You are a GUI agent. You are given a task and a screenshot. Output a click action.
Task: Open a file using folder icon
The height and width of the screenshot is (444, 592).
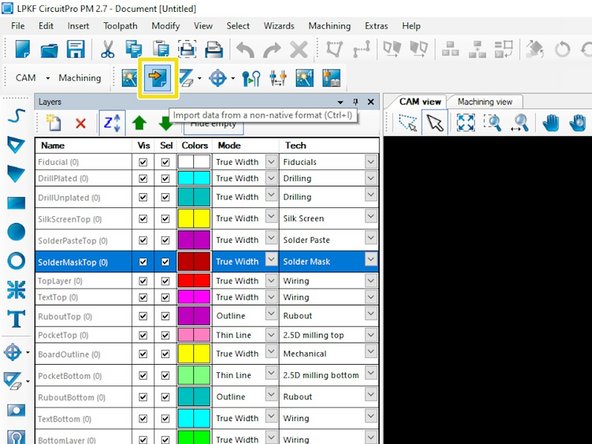[x=49, y=49]
